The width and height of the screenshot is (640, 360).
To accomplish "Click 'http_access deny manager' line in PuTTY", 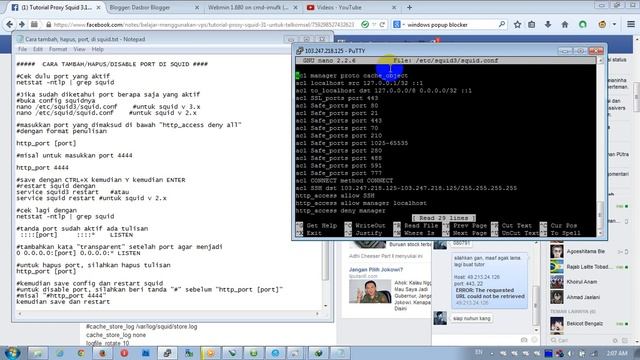I will (x=340, y=211).
